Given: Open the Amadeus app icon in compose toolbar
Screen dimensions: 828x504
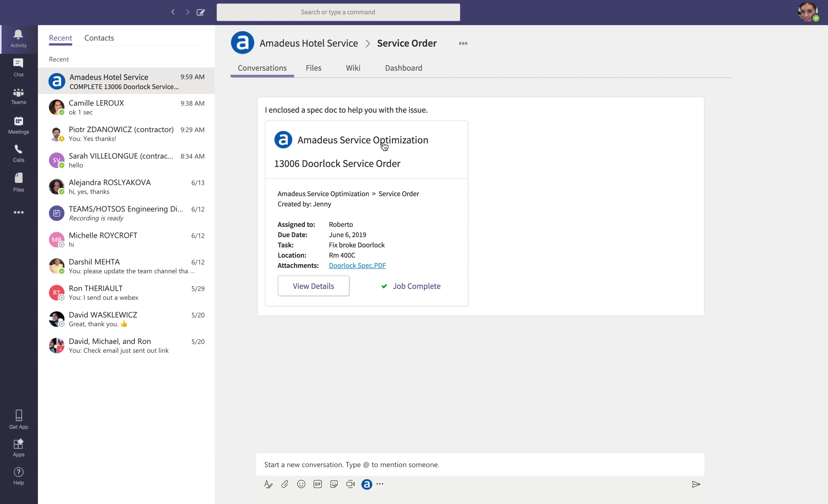Looking at the screenshot, I should (367, 484).
